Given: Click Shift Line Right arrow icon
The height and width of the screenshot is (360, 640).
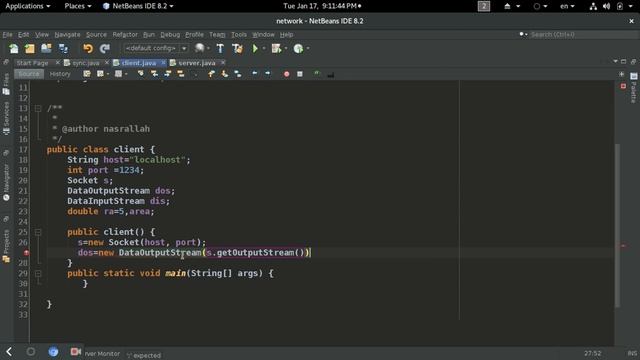Looking at the screenshot, I should click(268, 74).
